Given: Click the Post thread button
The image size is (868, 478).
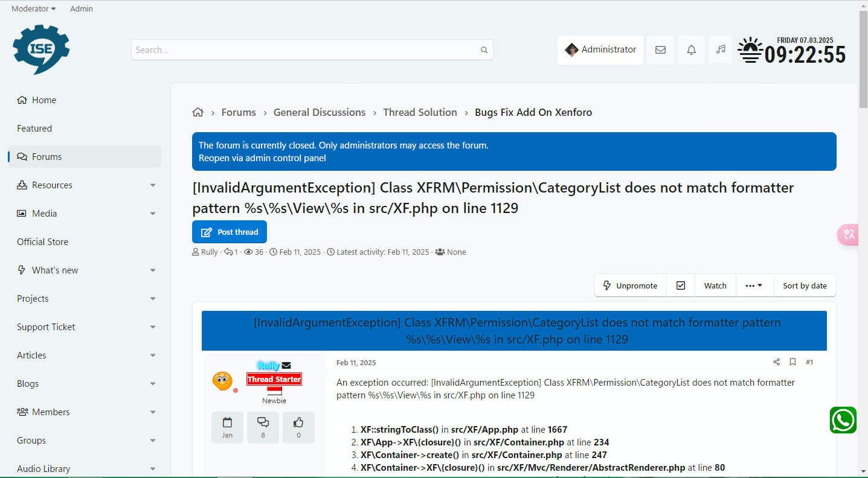Looking at the screenshot, I should pyautogui.click(x=230, y=232).
